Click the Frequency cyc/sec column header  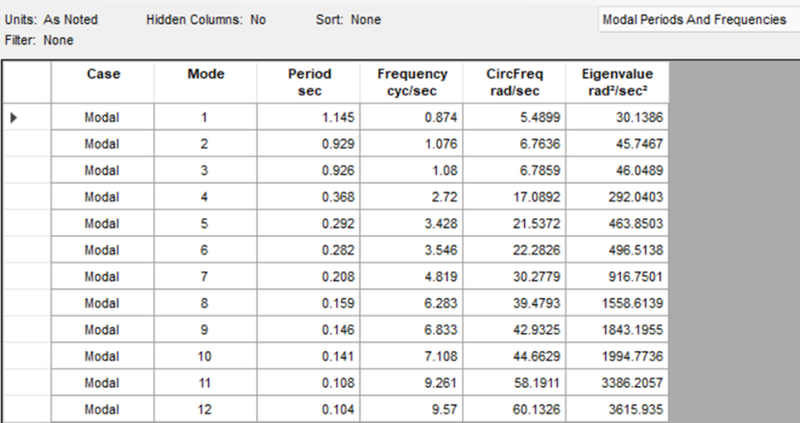412,82
